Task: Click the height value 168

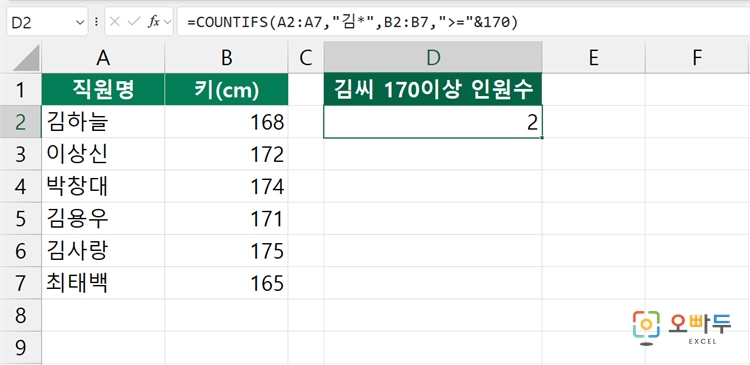Action: coord(226,122)
